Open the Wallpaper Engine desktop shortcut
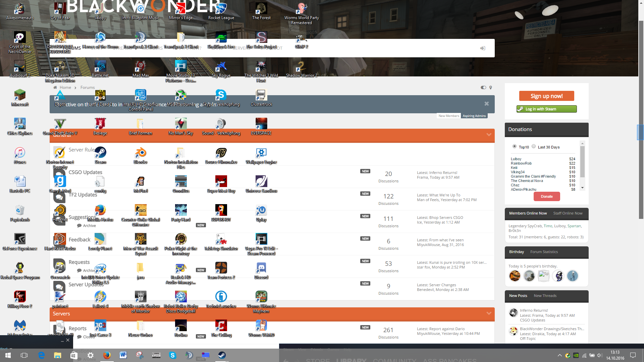The image size is (644, 362). [x=261, y=155]
